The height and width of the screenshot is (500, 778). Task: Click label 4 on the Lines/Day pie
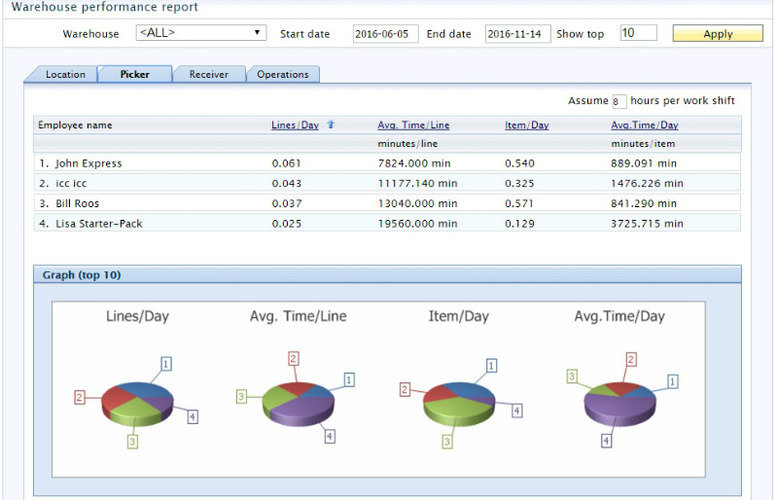click(193, 416)
